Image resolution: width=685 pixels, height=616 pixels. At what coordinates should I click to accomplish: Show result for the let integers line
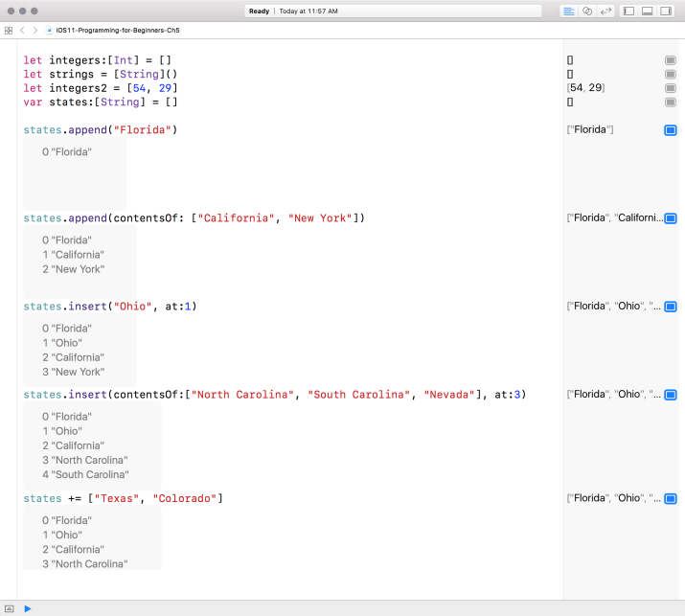point(670,60)
